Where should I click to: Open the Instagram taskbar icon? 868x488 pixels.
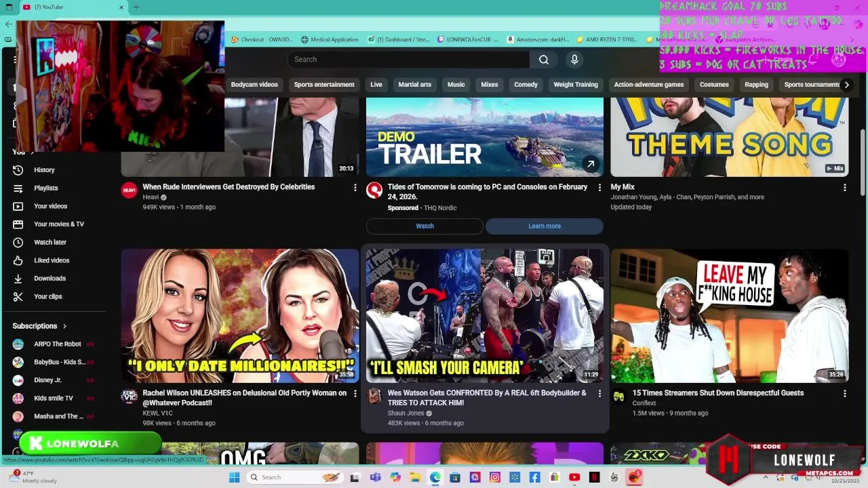(x=495, y=477)
